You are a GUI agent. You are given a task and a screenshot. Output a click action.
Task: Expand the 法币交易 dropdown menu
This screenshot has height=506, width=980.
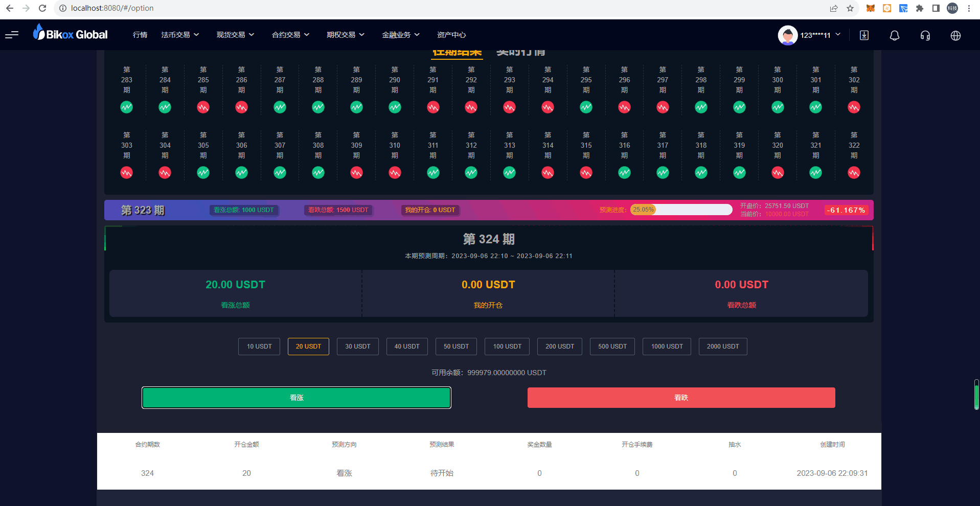click(180, 35)
